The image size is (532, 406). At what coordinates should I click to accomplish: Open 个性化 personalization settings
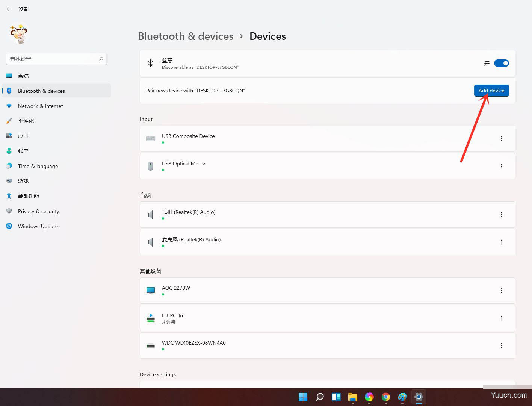56,121
